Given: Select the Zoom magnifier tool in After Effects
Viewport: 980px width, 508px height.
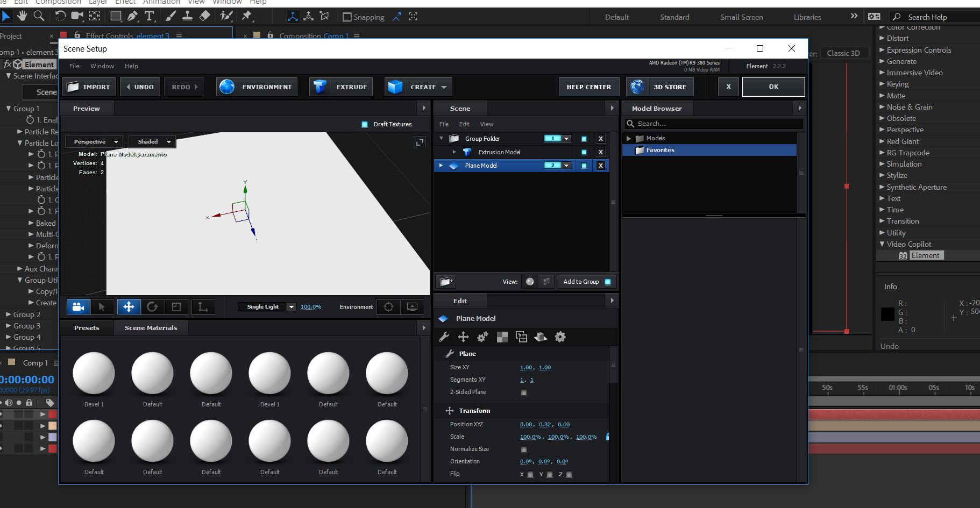Looking at the screenshot, I should (39, 16).
